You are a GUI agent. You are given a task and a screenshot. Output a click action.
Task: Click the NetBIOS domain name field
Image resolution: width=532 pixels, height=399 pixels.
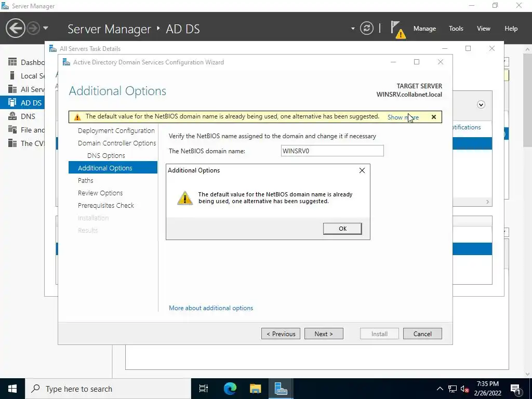[x=332, y=151]
